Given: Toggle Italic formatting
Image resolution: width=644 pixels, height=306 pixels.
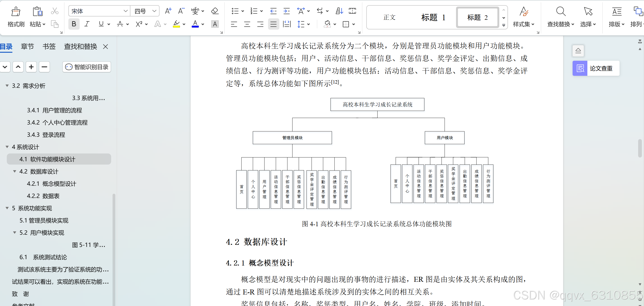Looking at the screenshot, I should 87,24.
